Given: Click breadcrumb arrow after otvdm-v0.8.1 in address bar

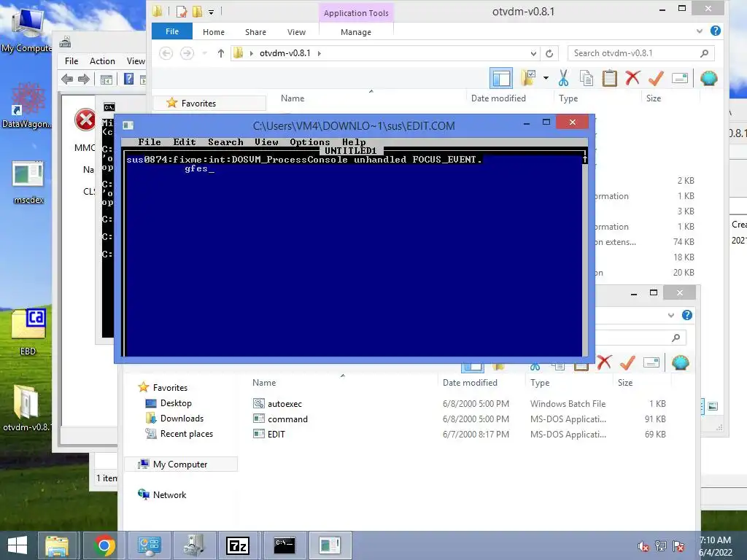Looking at the screenshot, I should tap(320, 53).
